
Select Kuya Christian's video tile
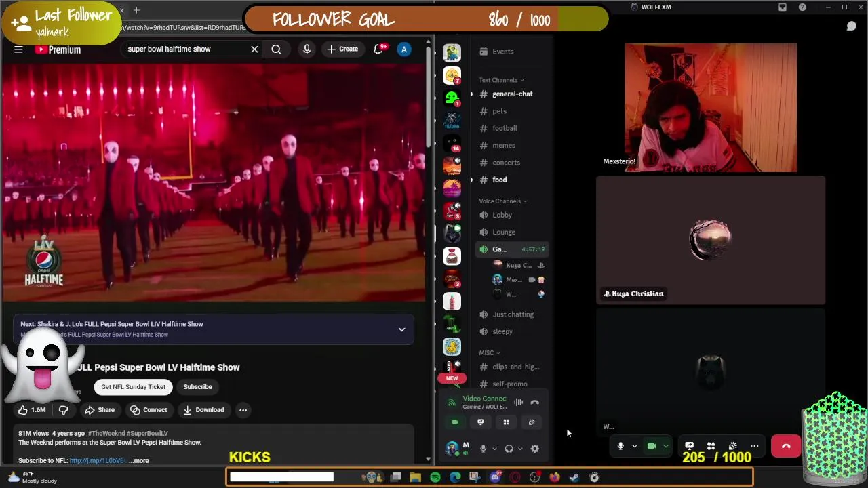(x=711, y=240)
